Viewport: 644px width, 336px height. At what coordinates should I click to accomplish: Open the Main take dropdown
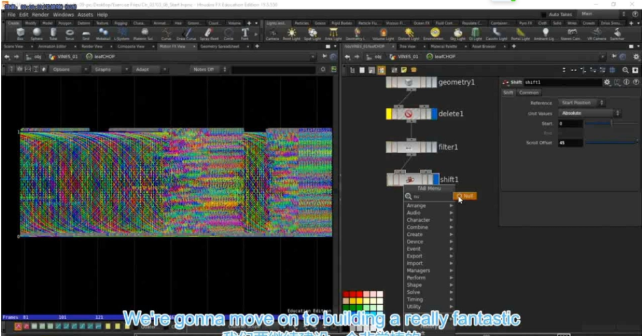603,14
